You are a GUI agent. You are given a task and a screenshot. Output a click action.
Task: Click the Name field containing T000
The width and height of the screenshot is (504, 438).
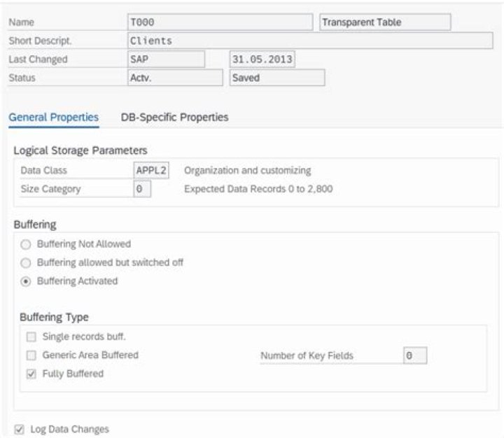(x=220, y=22)
